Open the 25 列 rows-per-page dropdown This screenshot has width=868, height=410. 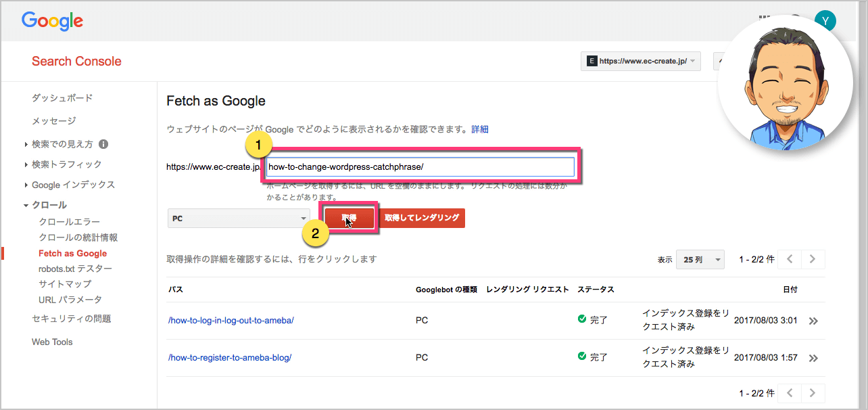tap(700, 259)
